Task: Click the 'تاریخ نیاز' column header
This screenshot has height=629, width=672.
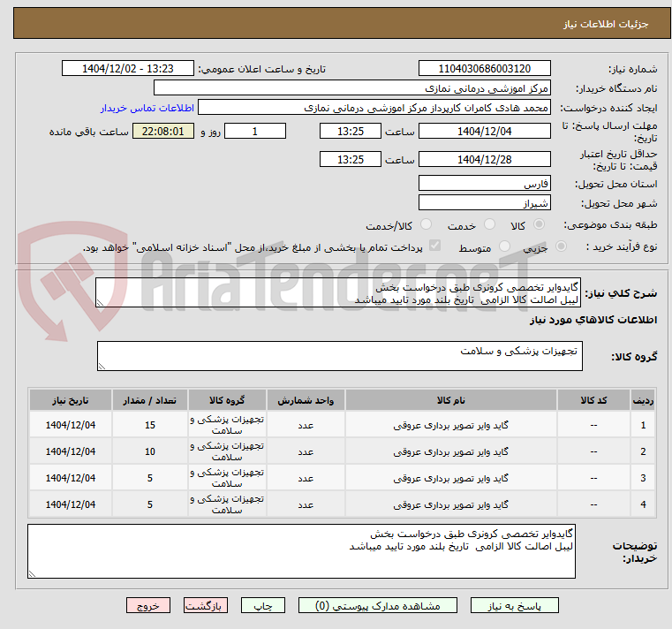Action: coord(71,400)
